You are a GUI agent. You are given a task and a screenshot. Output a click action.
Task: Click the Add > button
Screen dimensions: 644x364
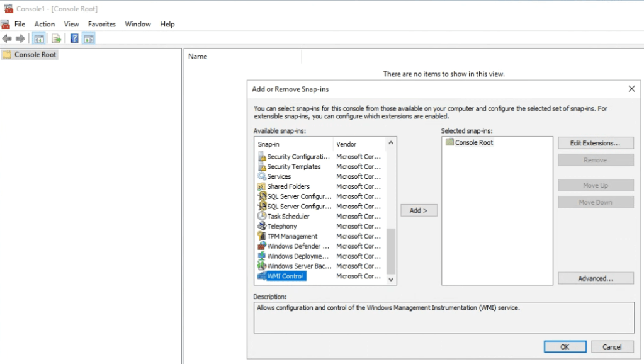coord(419,210)
